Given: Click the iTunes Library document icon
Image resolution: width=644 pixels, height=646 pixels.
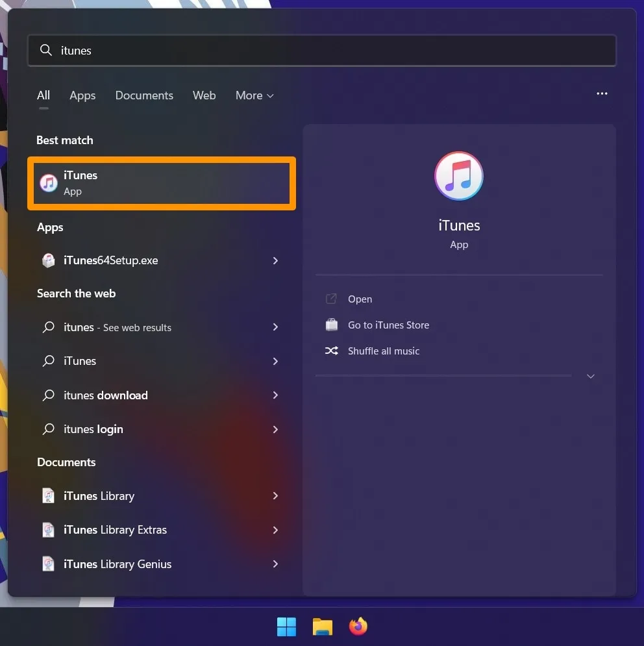Looking at the screenshot, I should pos(48,495).
